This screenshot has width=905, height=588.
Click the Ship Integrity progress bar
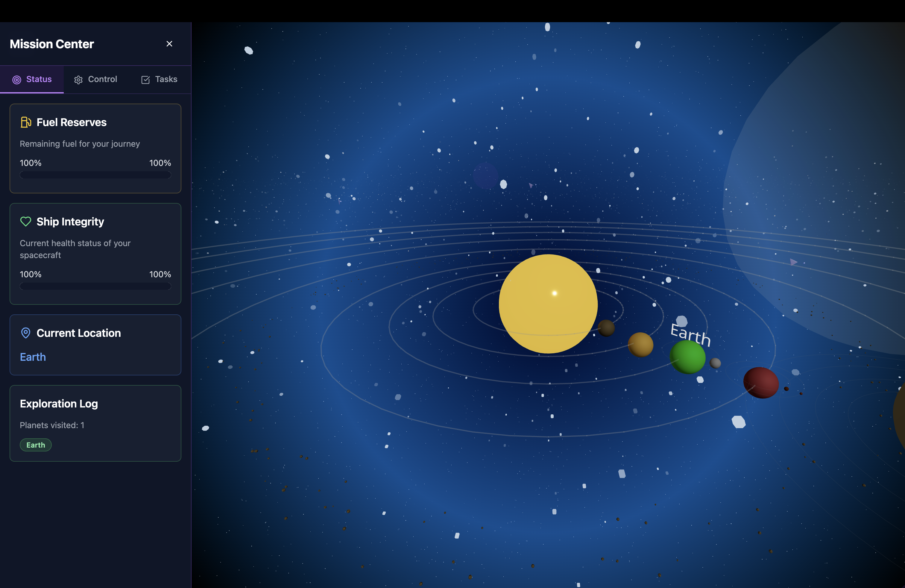[x=95, y=287]
